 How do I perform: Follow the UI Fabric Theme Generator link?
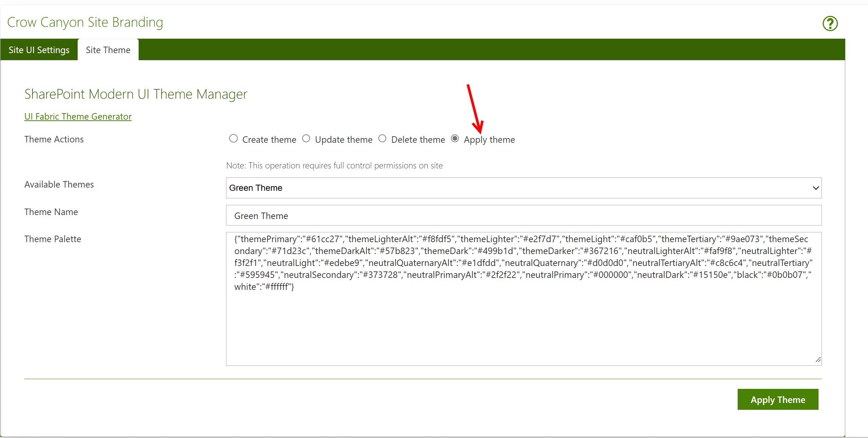[x=78, y=116]
